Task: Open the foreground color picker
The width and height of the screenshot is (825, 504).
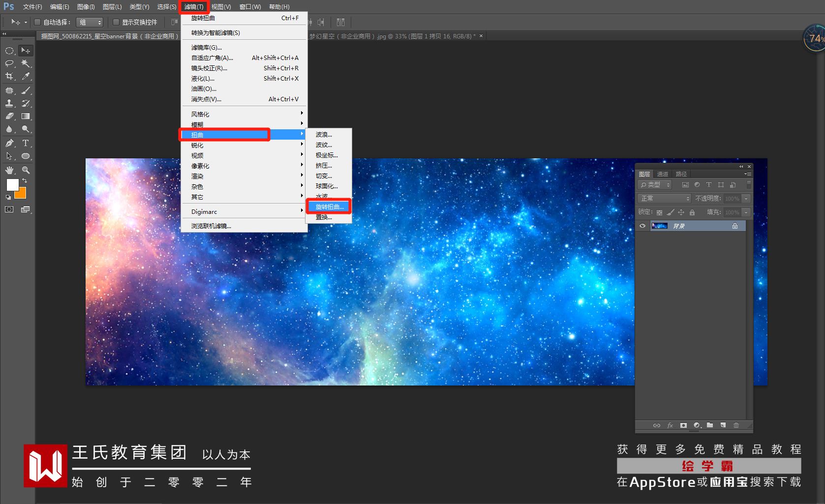Action: tap(12, 184)
